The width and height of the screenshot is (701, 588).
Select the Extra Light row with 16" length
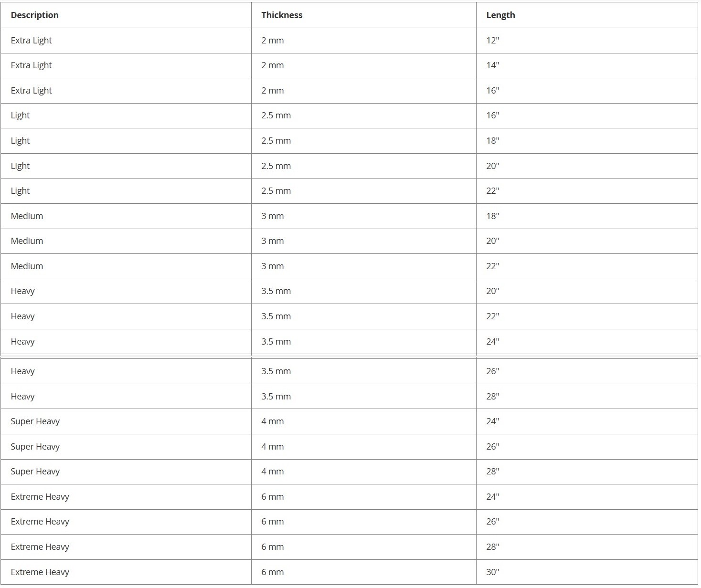349,91
